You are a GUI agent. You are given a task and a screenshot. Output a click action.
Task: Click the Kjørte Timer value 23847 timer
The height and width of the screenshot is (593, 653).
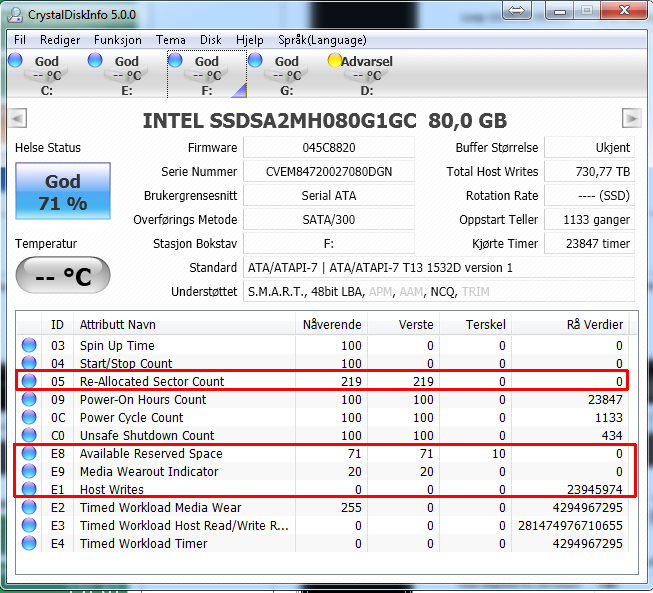coord(589,244)
